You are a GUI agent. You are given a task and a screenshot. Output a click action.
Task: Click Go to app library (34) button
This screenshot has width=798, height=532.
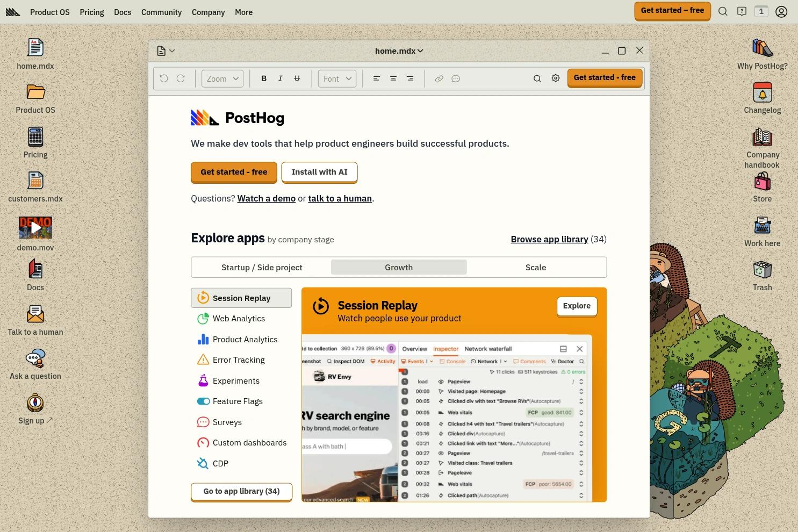click(241, 491)
